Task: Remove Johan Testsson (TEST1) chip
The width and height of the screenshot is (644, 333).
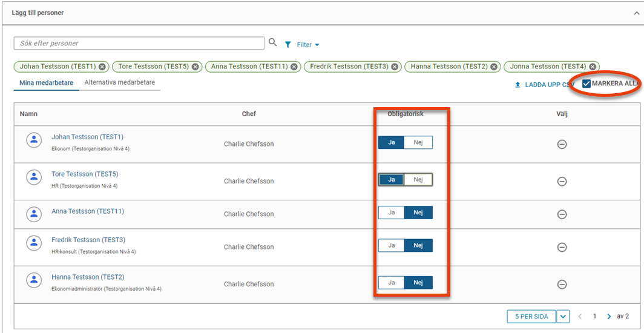Action: (x=102, y=67)
